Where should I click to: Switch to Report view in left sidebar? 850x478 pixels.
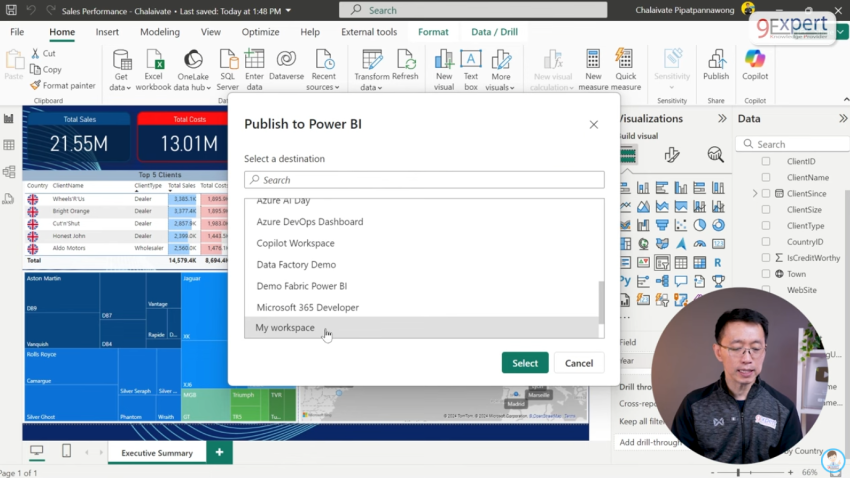click(9, 119)
